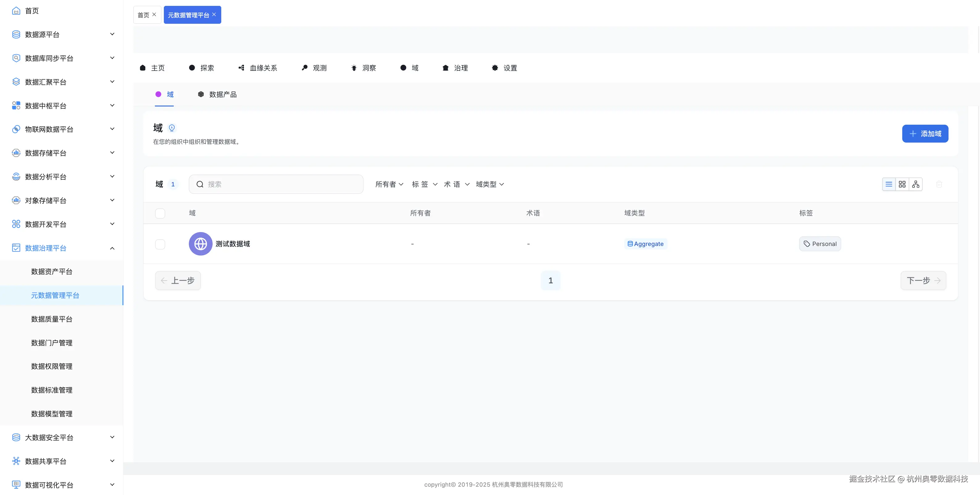Collapse the 数据治理平台 sidebar section
The height and width of the screenshot is (495, 980).
click(112, 248)
